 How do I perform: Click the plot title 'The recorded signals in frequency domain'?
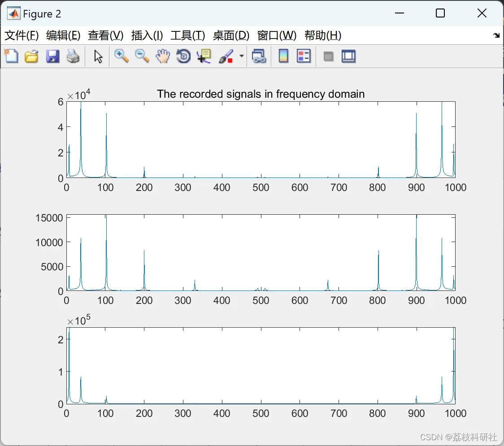click(x=261, y=94)
